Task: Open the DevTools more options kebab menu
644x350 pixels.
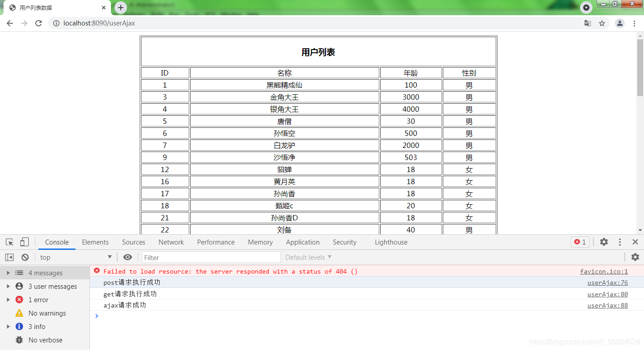Action: pyautogui.click(x=620, y=242)
